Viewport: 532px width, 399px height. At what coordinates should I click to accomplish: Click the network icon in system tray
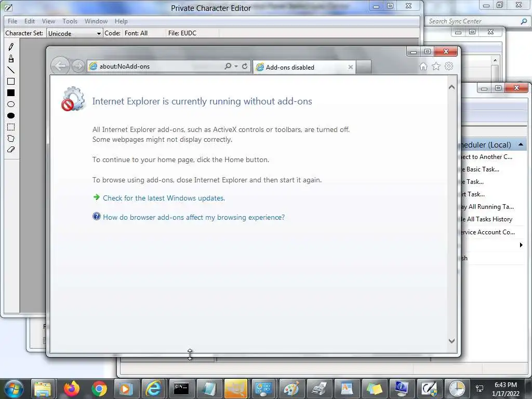click(480, 389)
